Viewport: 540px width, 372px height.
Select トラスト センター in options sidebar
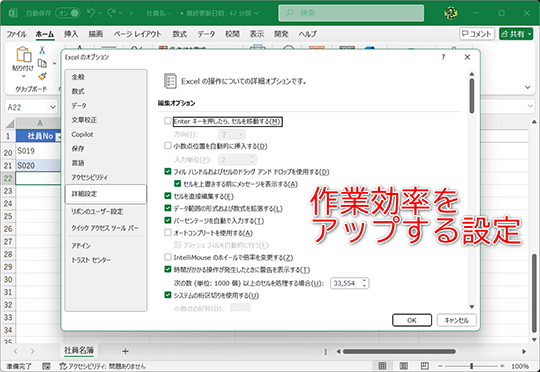pos(106,260)
